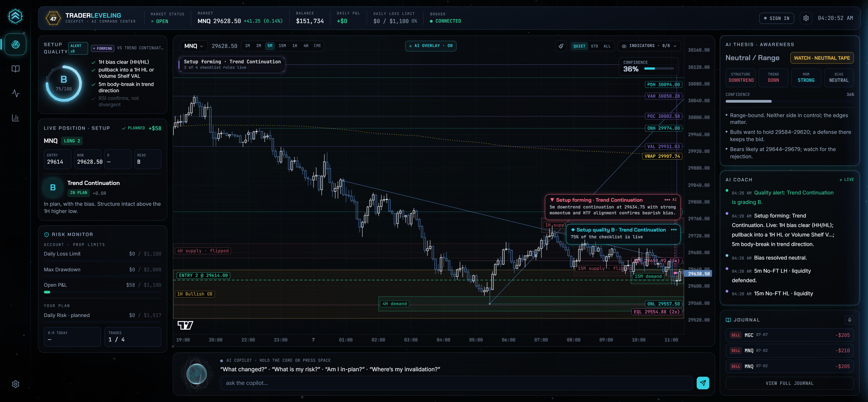Switch chart to 5M timeframe
Image resolution: width=868 pixels, height=402 pixels.
[270, 46]
